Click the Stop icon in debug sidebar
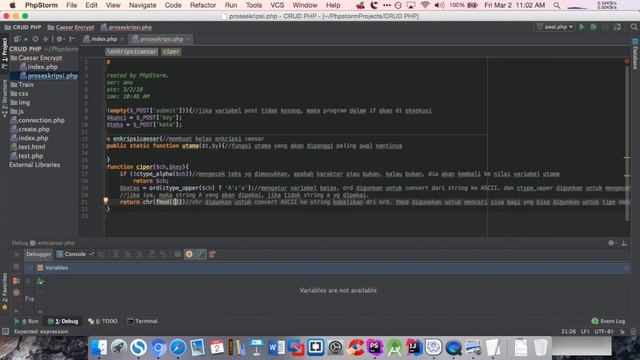This screenshot has height=360, width=640. coord(16,267)
